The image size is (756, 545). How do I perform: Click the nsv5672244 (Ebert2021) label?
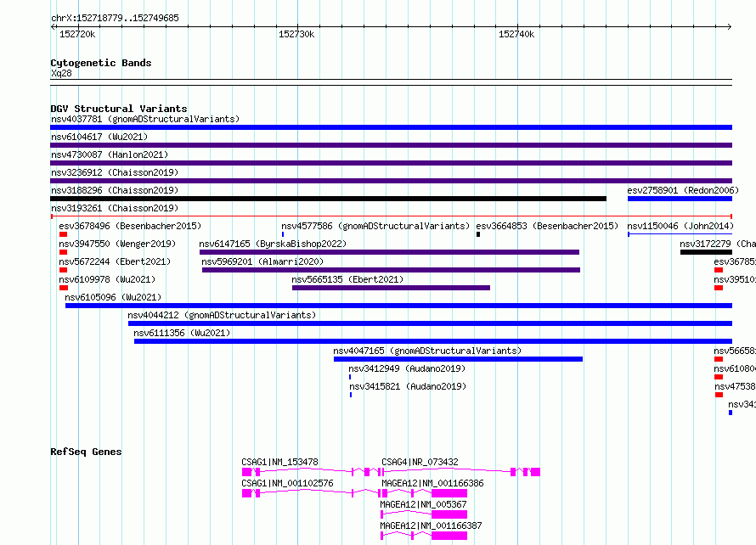coord(115,261)
